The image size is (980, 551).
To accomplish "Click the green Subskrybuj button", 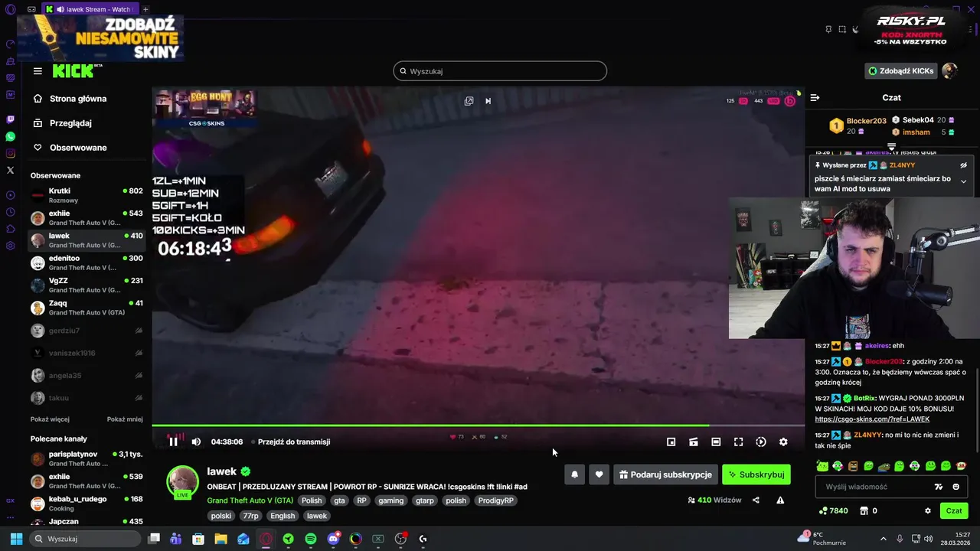I will (x=756, y=474).
